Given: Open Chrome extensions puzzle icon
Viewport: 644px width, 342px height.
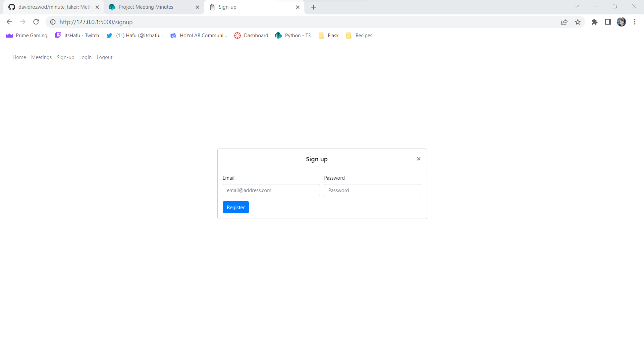Looking at the screenshot, I should pos(594,22).
